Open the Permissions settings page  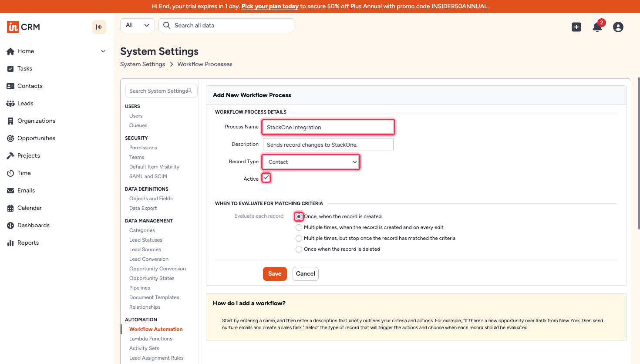click(143, 148)
